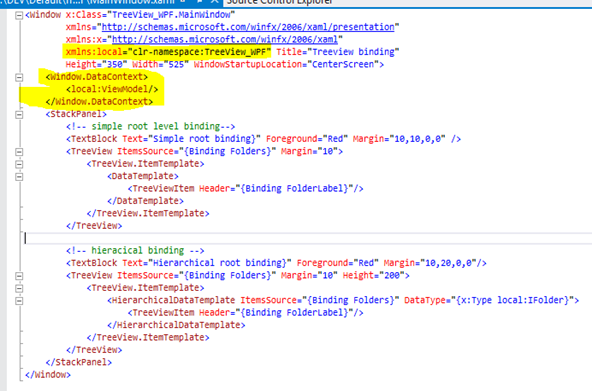Screen dimensions: 592x391
Task: Click the </StackPanel> closing tag
Action: (79, 362)
